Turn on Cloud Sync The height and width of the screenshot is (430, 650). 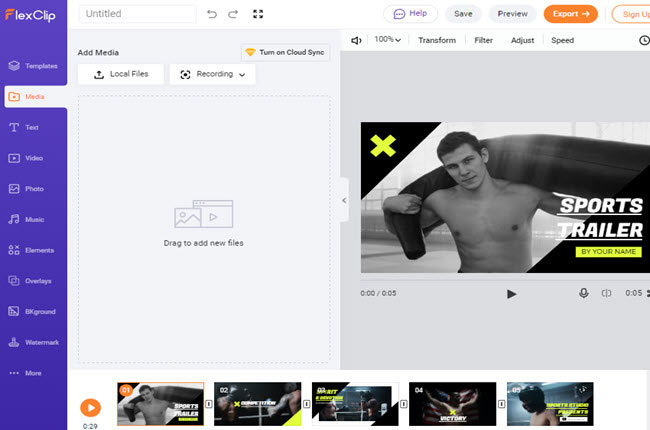(285, 52)
